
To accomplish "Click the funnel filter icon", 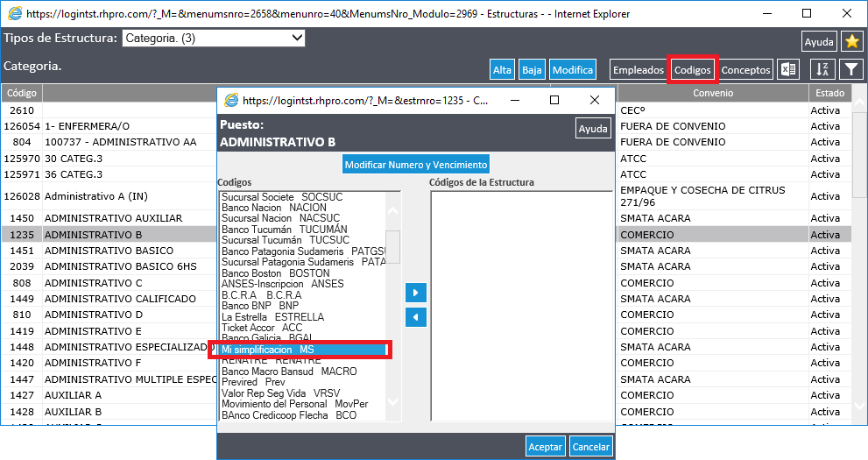I will pyautogui.click(x=851, y=70).
